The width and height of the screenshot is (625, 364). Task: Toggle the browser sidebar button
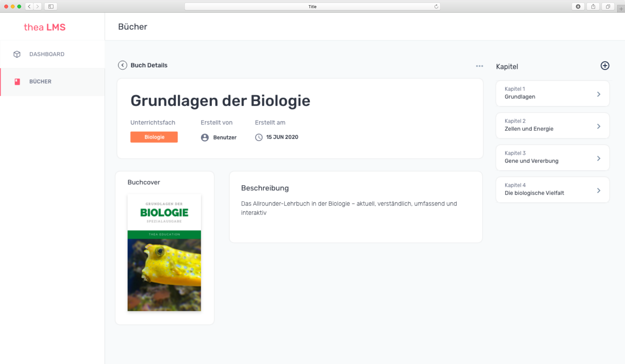51,7
